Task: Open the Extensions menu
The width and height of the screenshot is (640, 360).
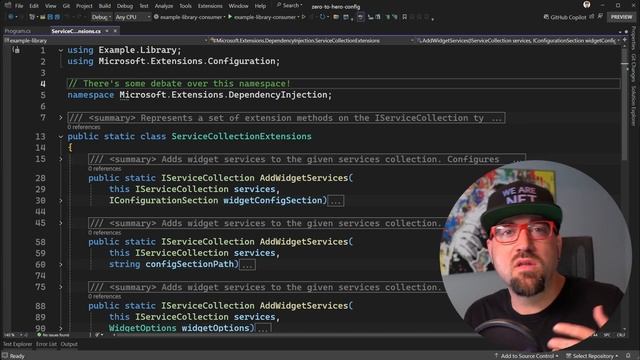Action: click(210, 6)
